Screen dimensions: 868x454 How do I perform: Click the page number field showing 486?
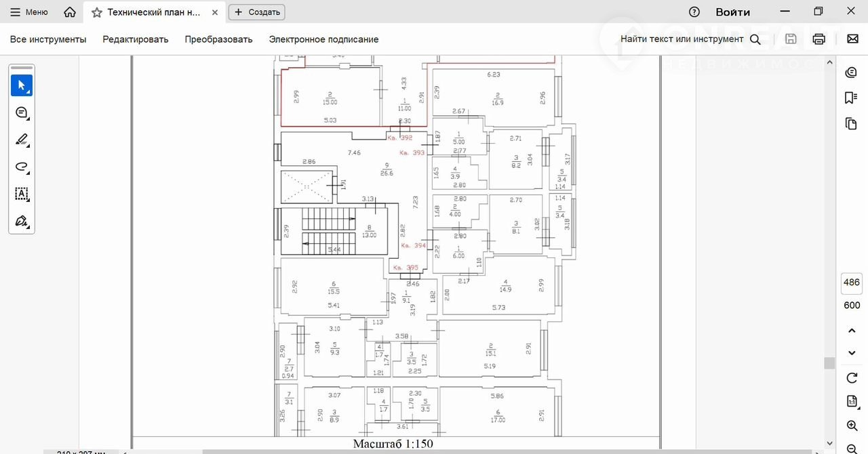tap(851, 283)
